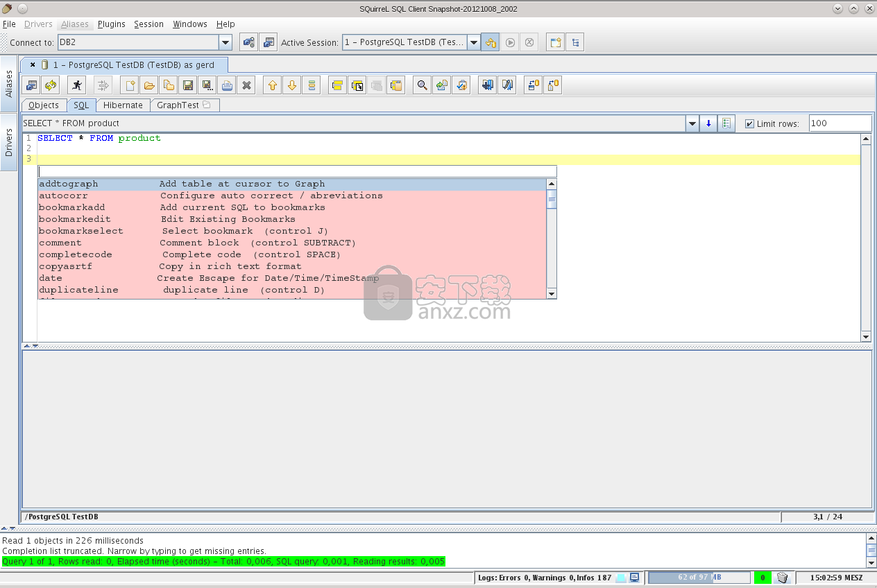Select the comment completion entry
The image size is (877, 588).
[x=292, y=243]
